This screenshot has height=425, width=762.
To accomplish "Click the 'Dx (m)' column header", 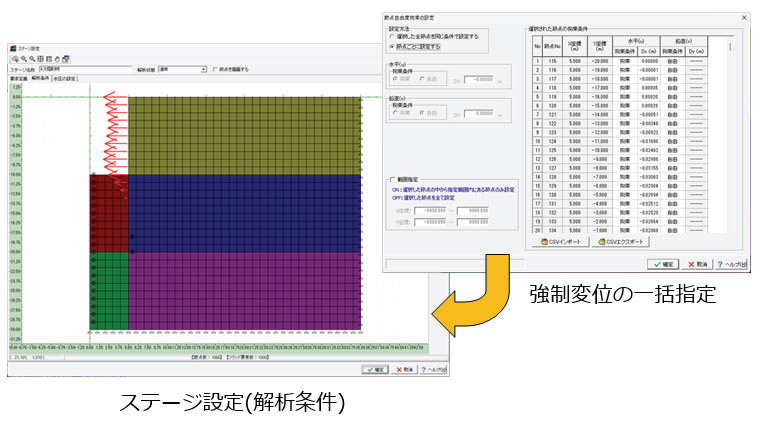I will (x=649, y=51).
